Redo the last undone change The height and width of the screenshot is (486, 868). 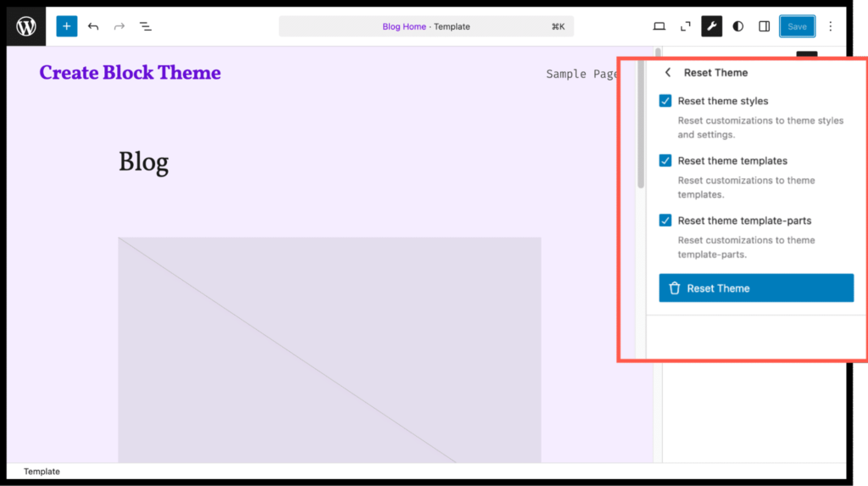coord(119,26)
